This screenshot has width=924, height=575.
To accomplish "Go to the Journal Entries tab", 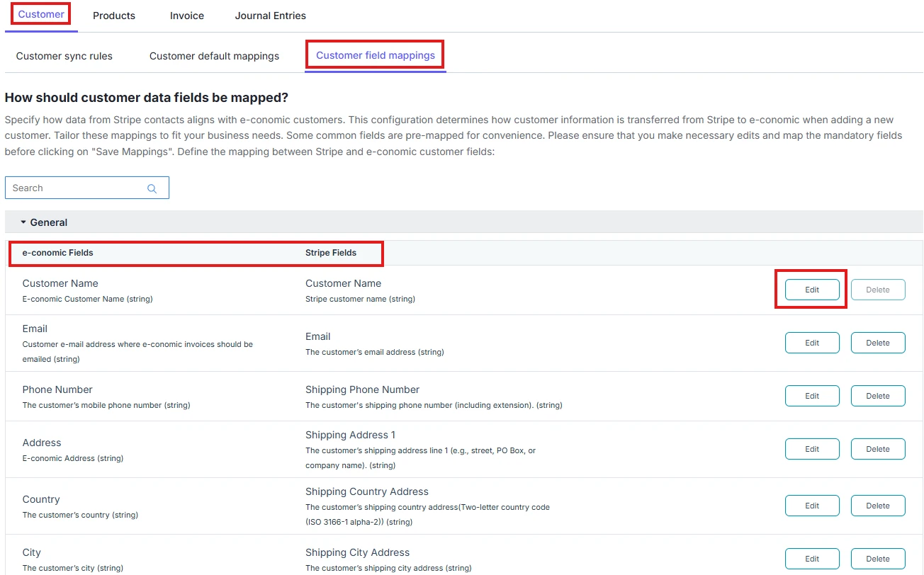I will [271, 15].
